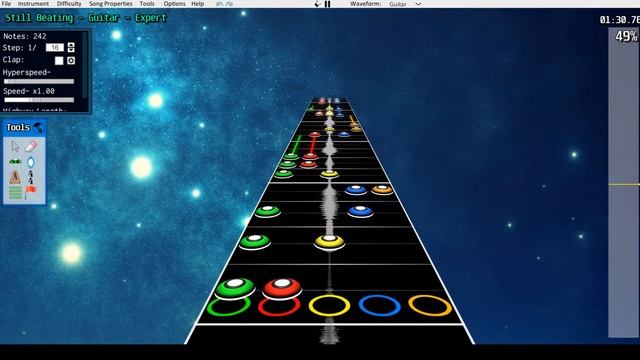Open the Help menu
Viewport: 640px width, 360px height.
point(198,4)
